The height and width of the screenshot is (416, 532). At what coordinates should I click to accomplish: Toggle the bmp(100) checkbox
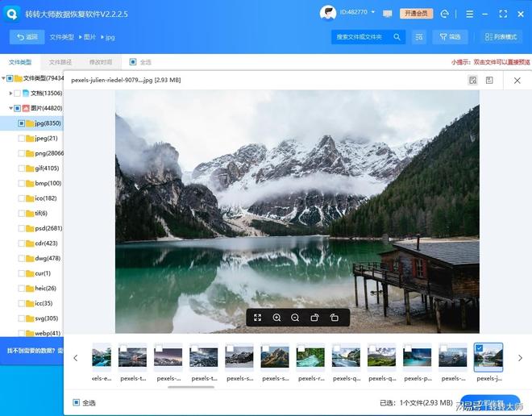pyautogui.click(x=22, y=183)
